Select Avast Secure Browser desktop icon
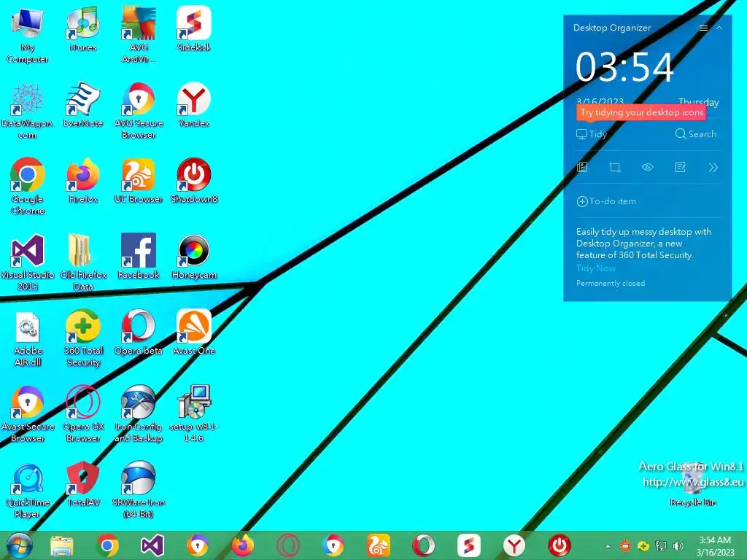The height and width of the screenshot is (560, 747). [27, 413]
